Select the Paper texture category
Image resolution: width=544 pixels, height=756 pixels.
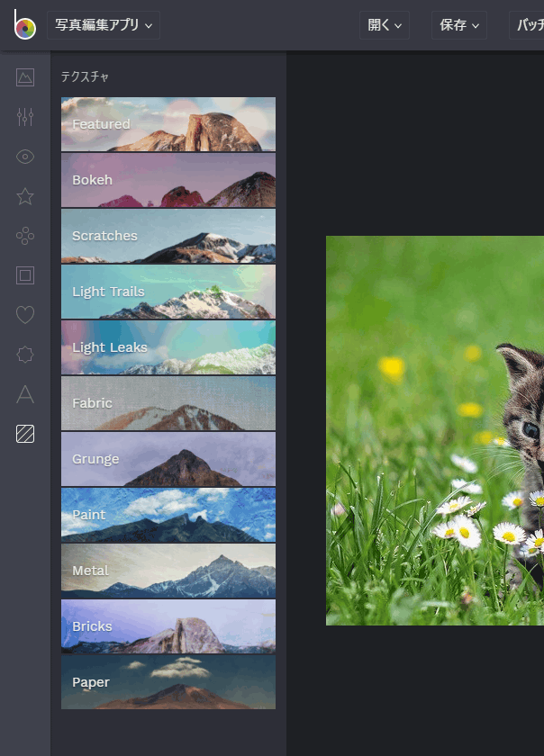[168, 682]
